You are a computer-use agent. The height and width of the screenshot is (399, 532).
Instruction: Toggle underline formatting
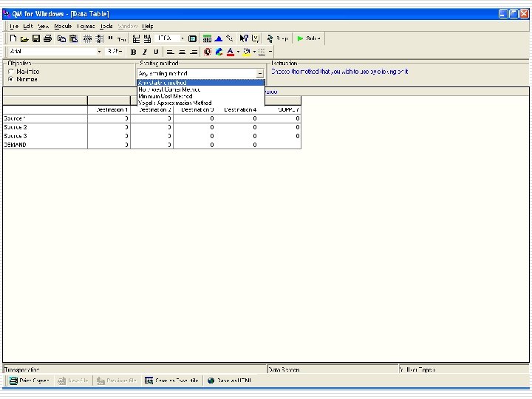[156, 52]
